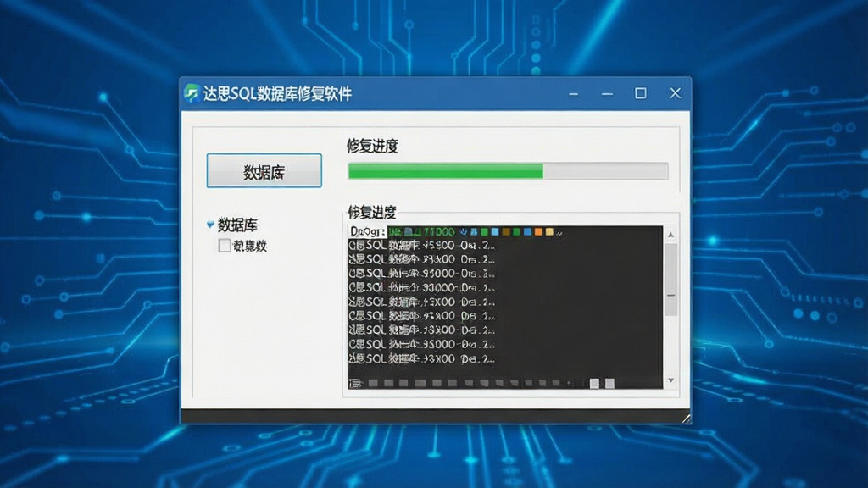
Task: Click the log panel scrollbar thumb
Action: [x=671, y=280]
